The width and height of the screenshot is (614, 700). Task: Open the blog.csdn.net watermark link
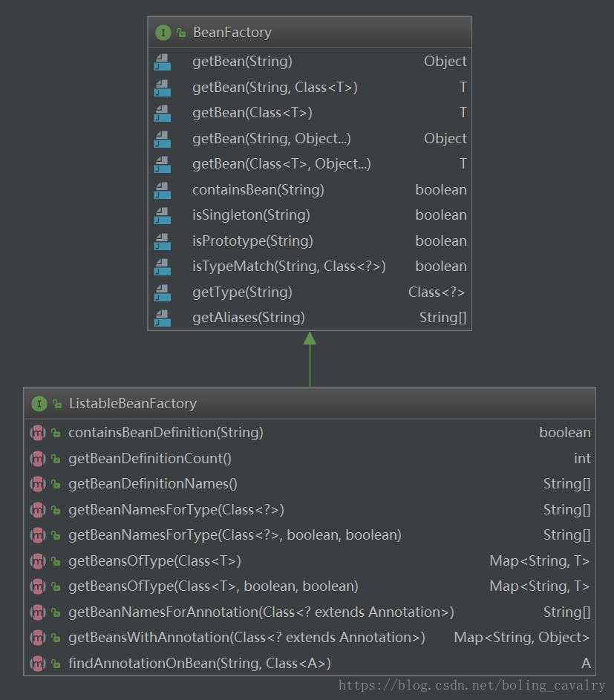(471, 686)
